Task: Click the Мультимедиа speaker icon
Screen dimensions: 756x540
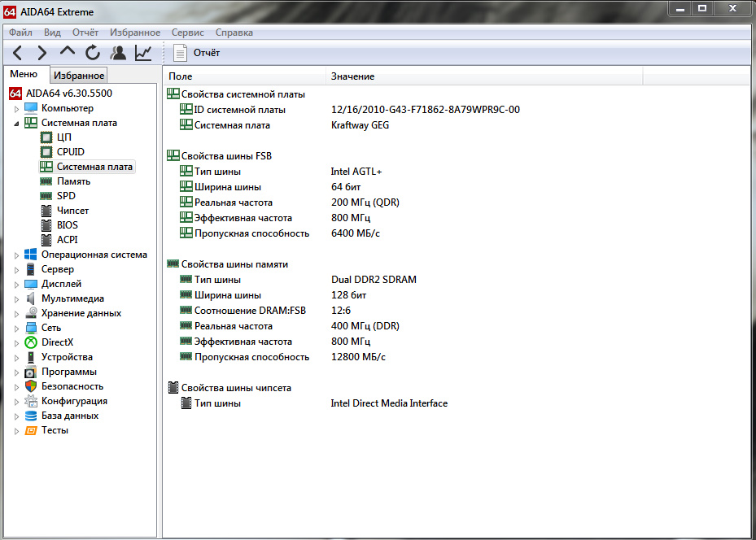Action: (31, 298)
